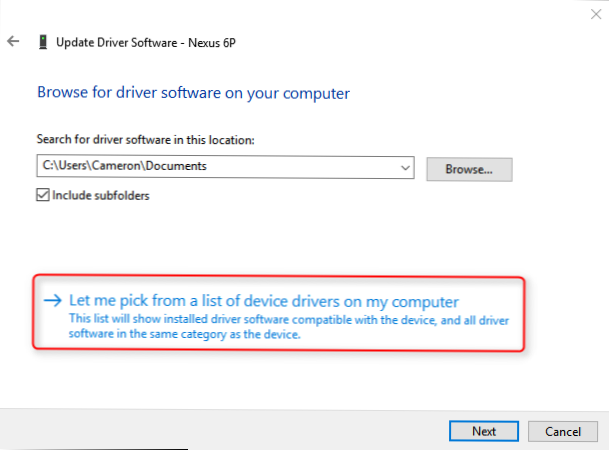Screen dimensions: 609x450
Task: Click the 'Browse for driver software' heading
Action: [193, 93]
